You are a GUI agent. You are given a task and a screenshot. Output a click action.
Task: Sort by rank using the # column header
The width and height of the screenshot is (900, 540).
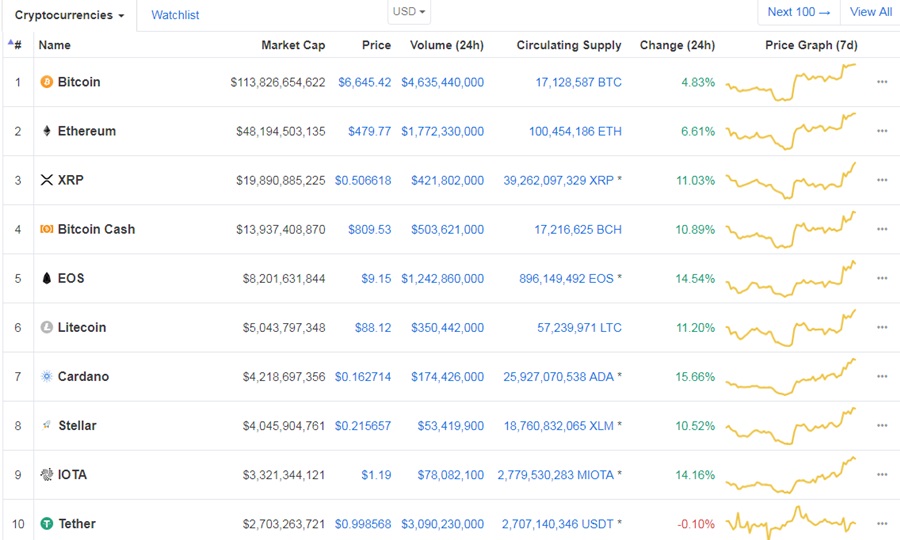pyautogui.click(x=17, y=45)
